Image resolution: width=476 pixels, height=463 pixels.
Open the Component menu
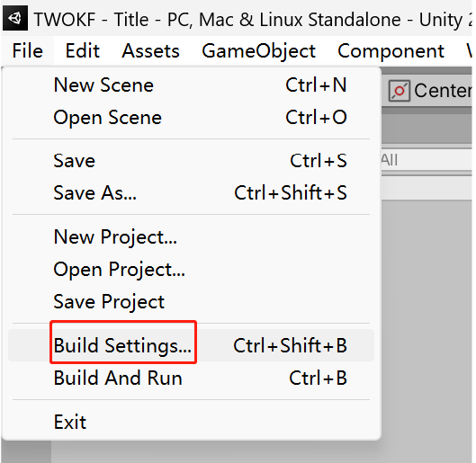[391, 50]
